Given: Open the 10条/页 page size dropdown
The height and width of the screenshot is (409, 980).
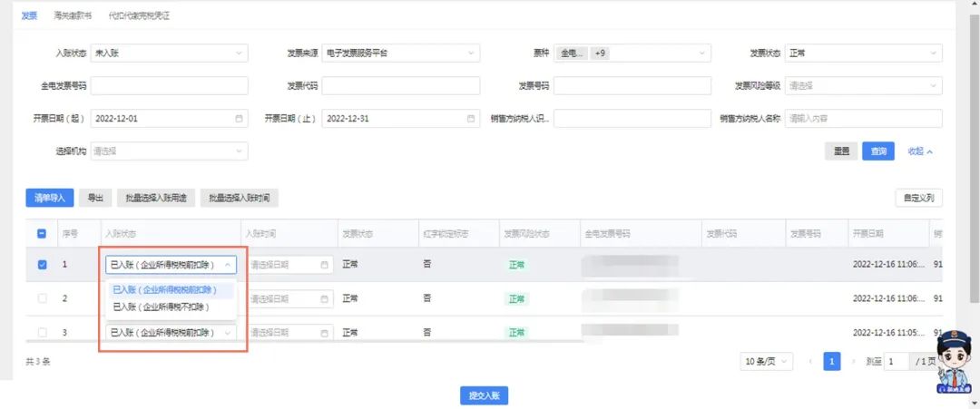Looking at the screenshot, I should click(769, 362).
